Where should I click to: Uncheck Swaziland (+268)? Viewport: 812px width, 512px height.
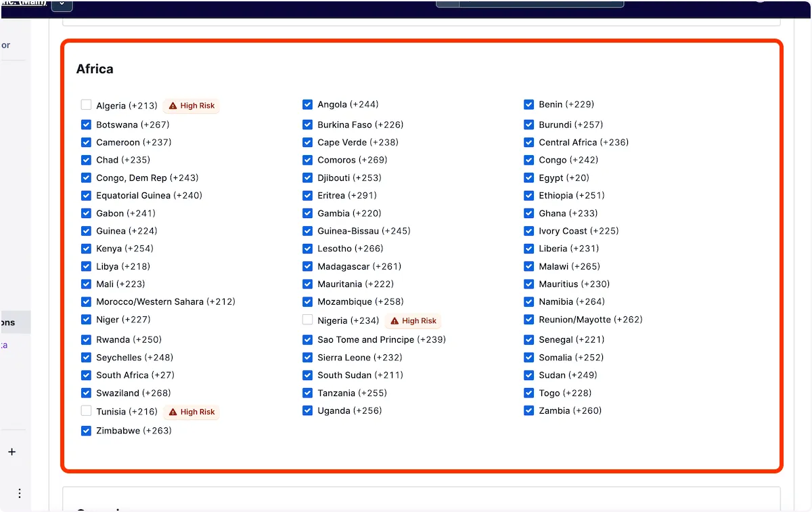coord(86,392)
